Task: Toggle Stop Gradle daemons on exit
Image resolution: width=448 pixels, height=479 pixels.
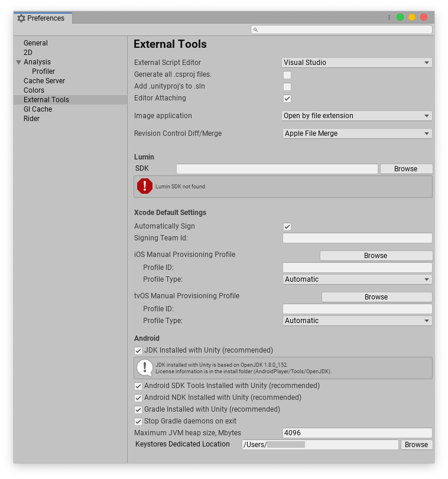Action: (138, 422)
